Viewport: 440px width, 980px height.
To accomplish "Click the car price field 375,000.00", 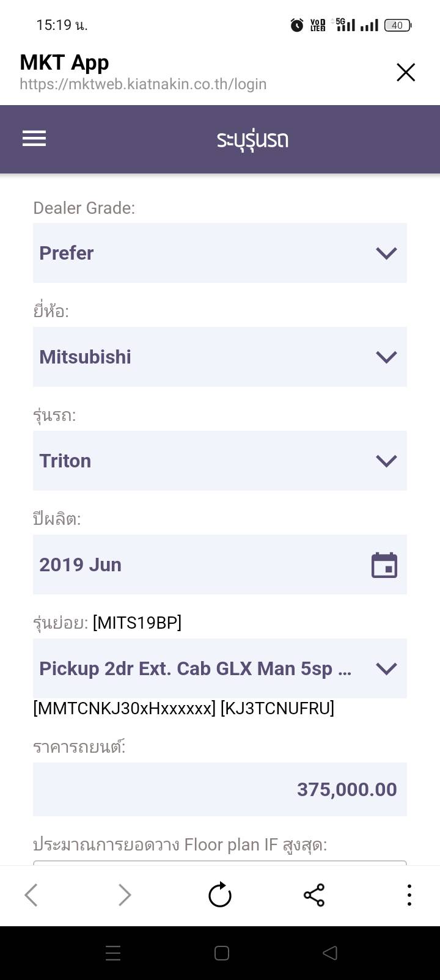I will [220, 789].
